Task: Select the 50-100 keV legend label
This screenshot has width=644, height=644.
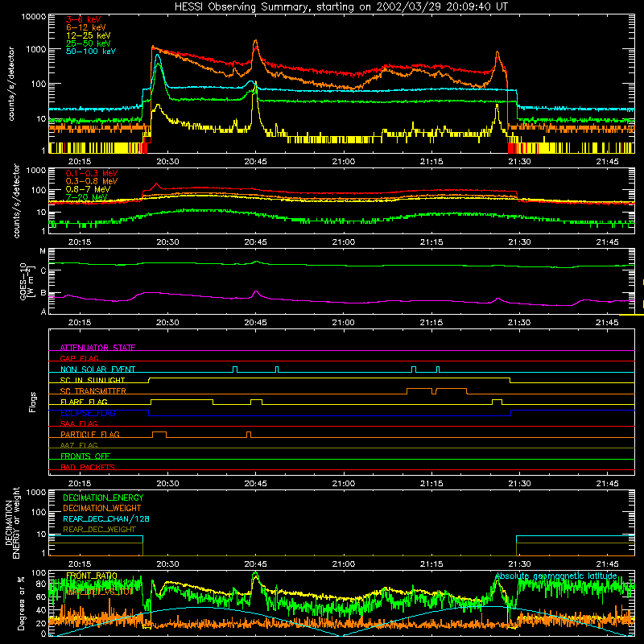Action: (x=91, y=51)
